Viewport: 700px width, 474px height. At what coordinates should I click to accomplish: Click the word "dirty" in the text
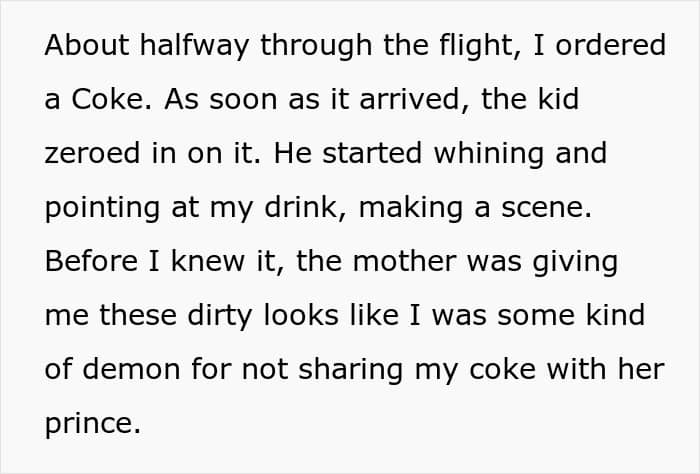(x=220, y=316)
